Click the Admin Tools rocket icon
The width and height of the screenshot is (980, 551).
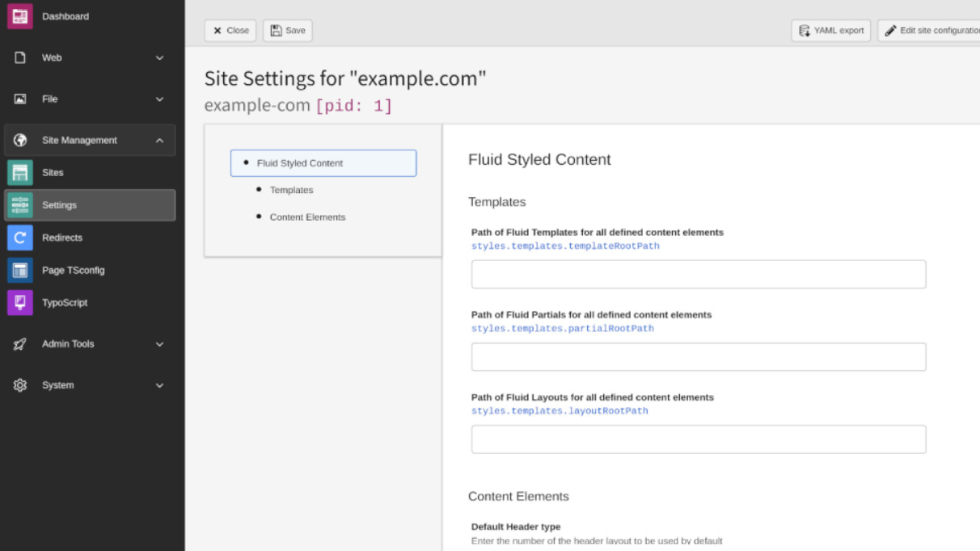[x=20, y=344]
